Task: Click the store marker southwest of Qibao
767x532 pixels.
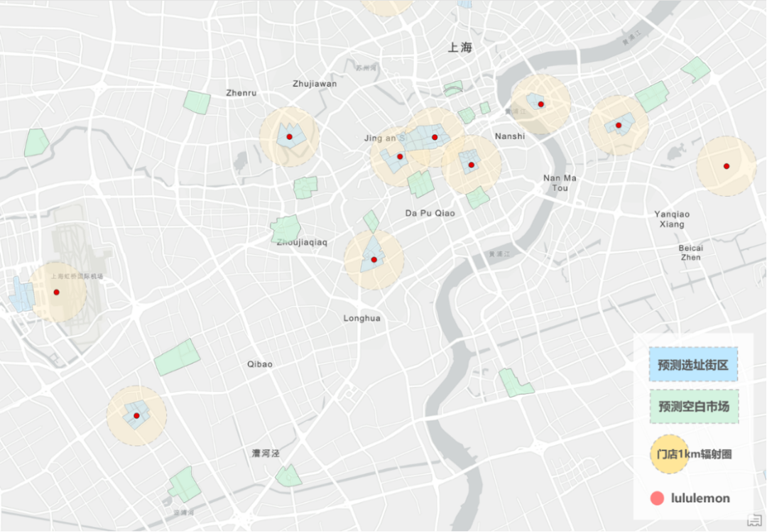Action: [136, 416]
